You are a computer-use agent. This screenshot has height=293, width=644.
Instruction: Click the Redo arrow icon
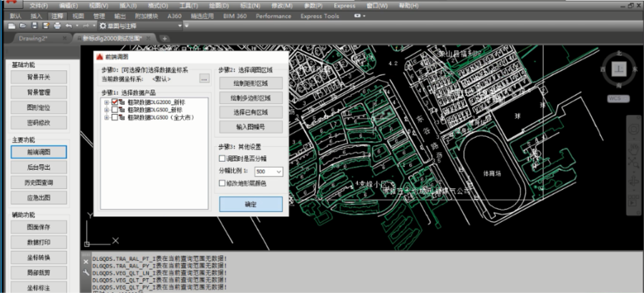[86, 26]
